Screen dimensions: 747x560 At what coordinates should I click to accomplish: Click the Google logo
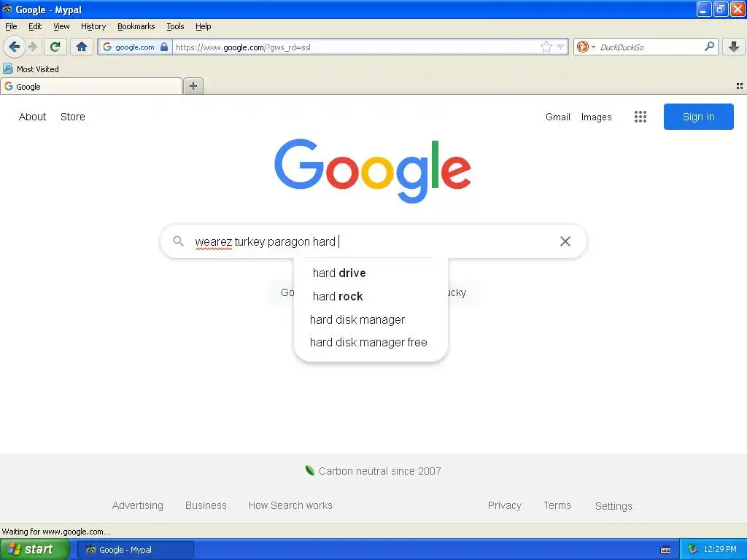(373, 171)
